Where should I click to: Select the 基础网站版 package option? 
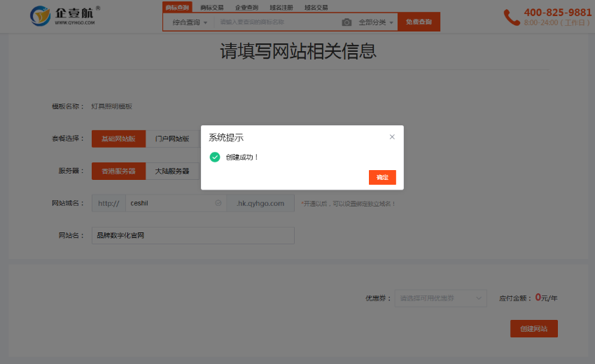[x=118, y=139]
